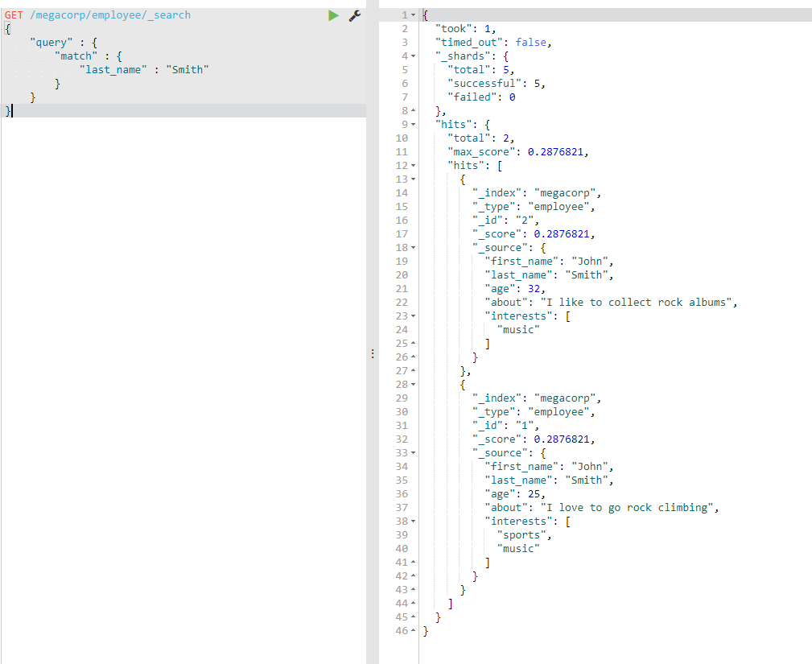Run the request with the green play icon
This screenshot has height=664, width=812.
(x=333, y=15)
